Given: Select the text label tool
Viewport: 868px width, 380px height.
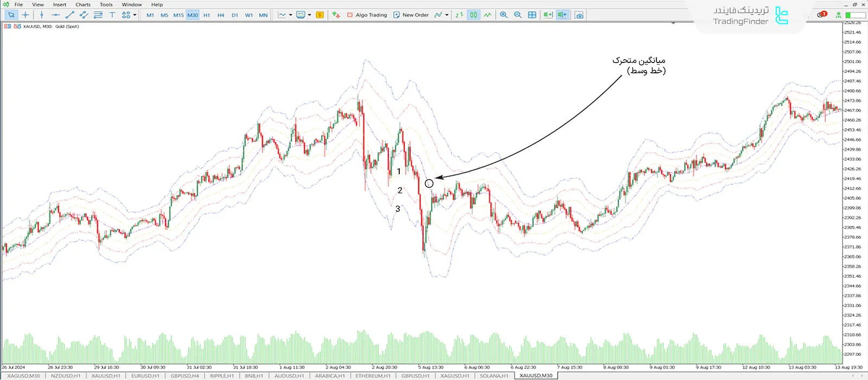Looking at the screenshot, I should click(x=112, y=15).
